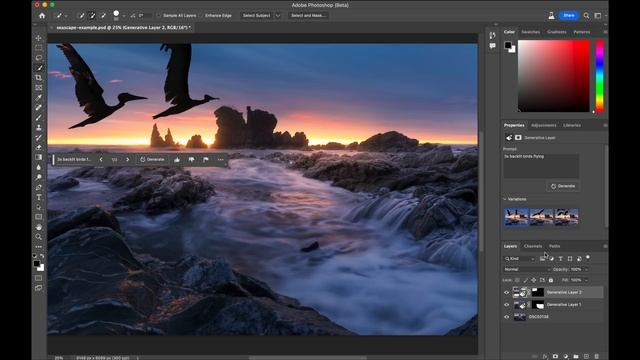Select the Blur tool

point(39,167)
